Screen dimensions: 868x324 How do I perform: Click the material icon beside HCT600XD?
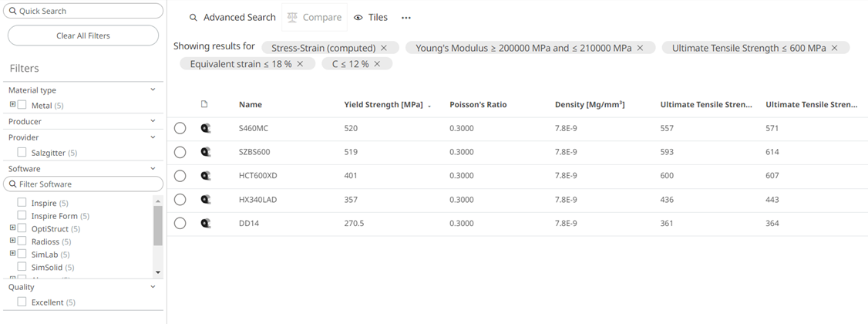click(x=205, y=176)
